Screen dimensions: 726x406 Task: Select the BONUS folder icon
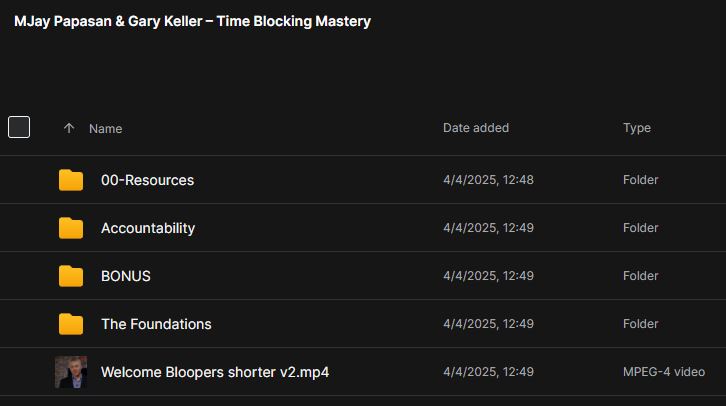click(x=71, y=276)
